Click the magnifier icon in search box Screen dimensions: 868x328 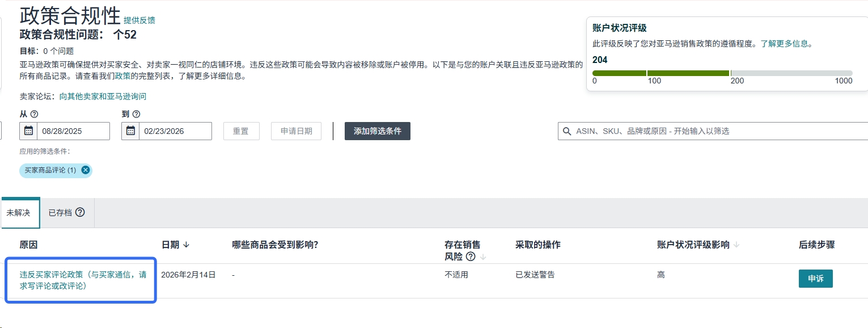pyautogui.click(x=567, y=131)
